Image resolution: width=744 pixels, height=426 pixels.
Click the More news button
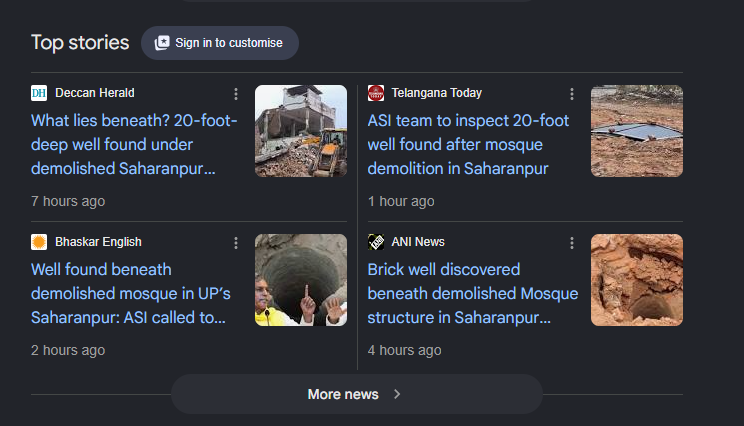pyautogui.click(x=357, y=394)
